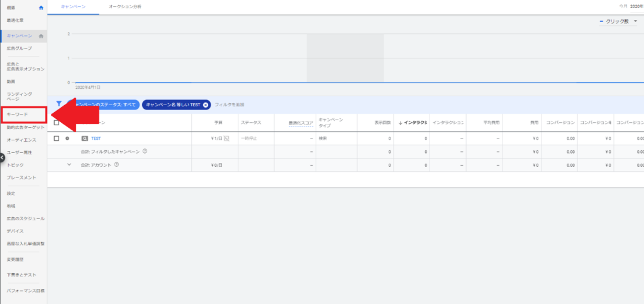The image size is (644, 304).
Task: Sort by the 費用 column header
Action: pos(534,123)
